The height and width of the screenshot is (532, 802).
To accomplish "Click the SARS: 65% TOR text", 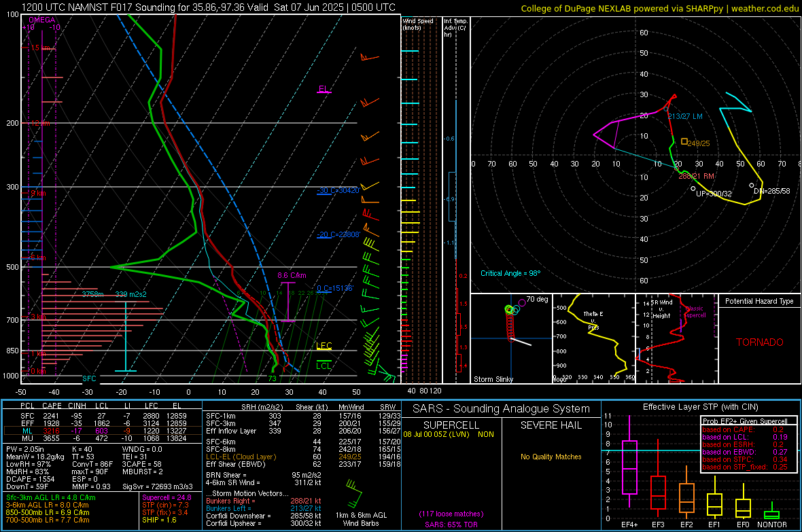I will [451, 525].
